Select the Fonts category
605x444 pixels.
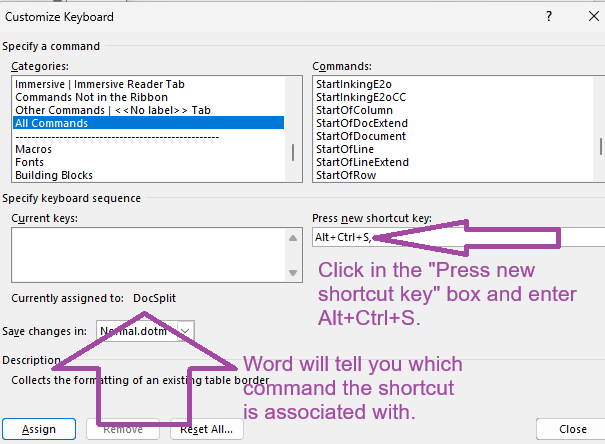coord(149,162)
